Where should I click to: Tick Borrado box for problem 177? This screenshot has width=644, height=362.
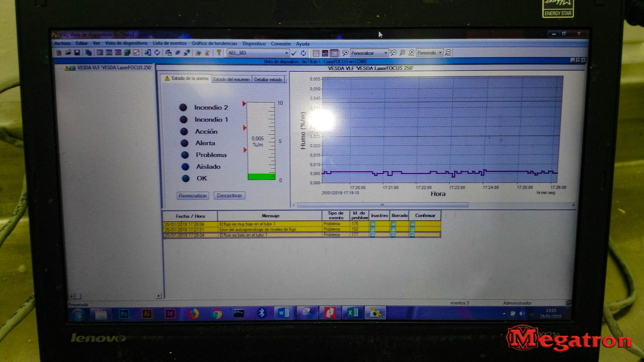click(x=393, y=235)
